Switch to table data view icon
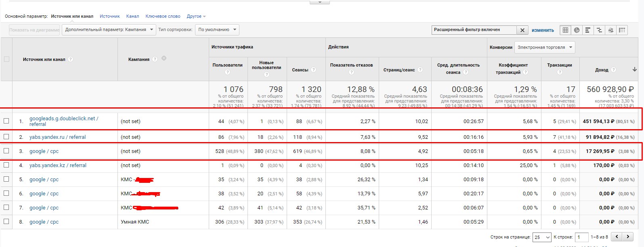 [x=565, y=30]
